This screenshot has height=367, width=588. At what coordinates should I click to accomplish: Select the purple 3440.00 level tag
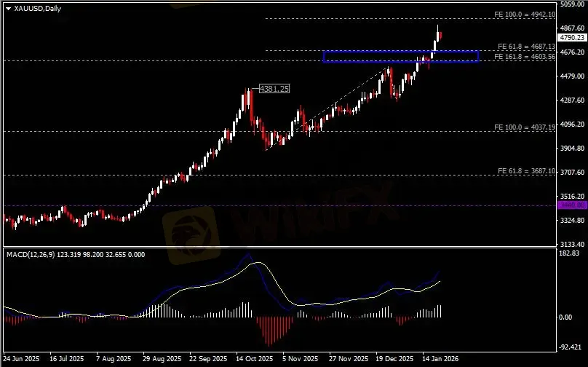572,205
